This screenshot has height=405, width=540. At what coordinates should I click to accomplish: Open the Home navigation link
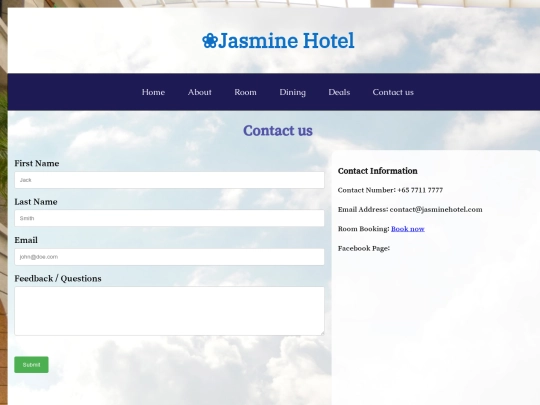tap(153, 92)
